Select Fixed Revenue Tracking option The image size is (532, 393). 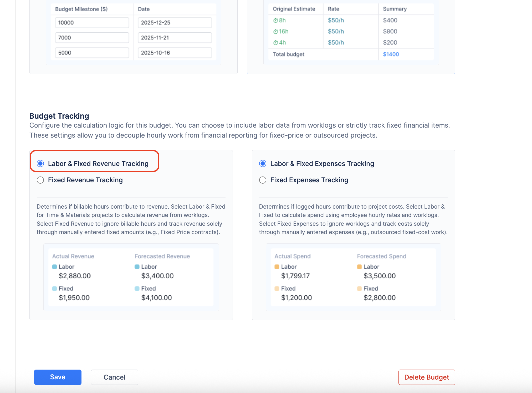pos(40,180)
